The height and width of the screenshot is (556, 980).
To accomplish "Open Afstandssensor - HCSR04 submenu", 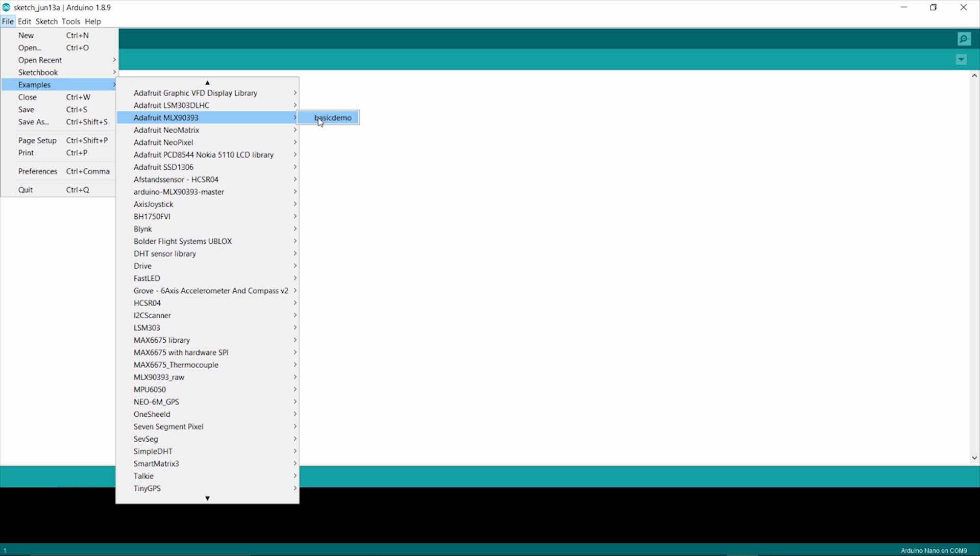I will pos(208,180).
